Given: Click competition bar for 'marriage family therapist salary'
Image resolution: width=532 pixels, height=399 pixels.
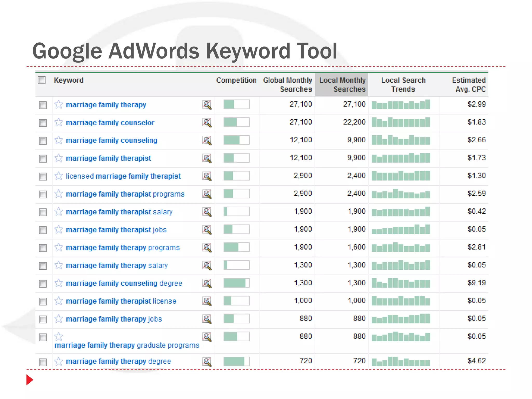Looking at the screenshot, I should (x=236, y=211).
